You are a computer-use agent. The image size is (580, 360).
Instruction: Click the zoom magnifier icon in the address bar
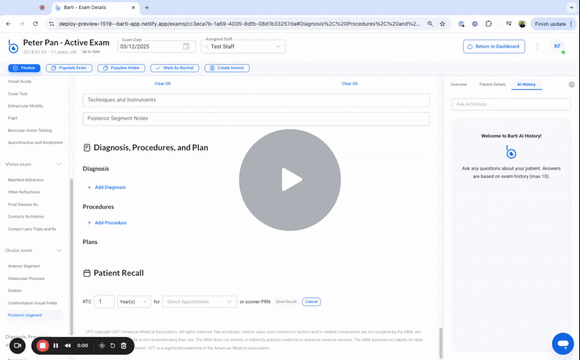pyautogui.click(x=430, y=24)
